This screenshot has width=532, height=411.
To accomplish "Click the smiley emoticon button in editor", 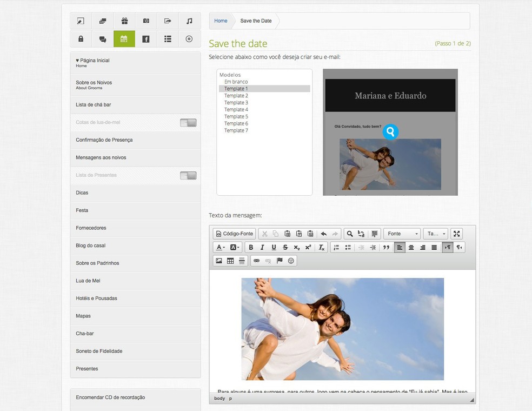I will click(291, 261).
